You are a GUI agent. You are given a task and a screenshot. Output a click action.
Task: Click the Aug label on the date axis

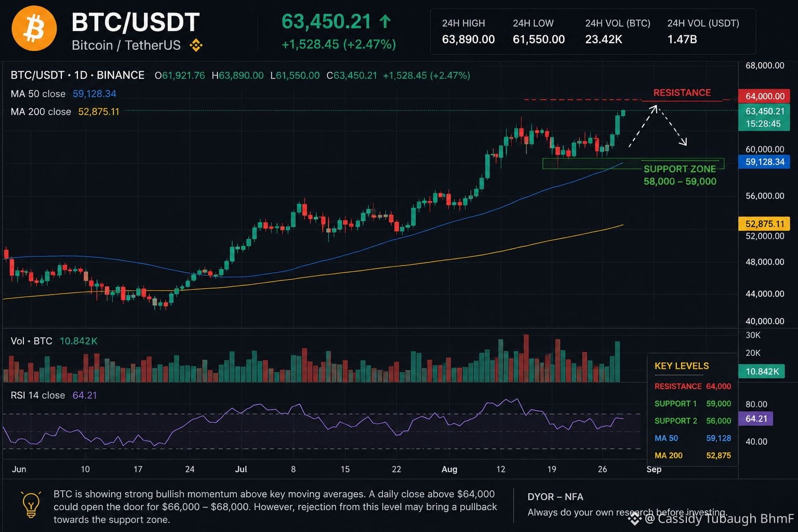point(449,469)
